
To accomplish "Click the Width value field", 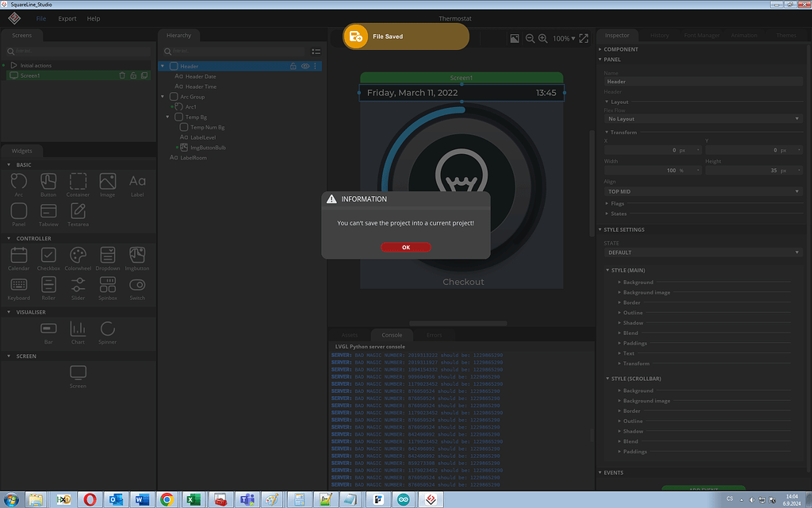I will coord(653,171).
